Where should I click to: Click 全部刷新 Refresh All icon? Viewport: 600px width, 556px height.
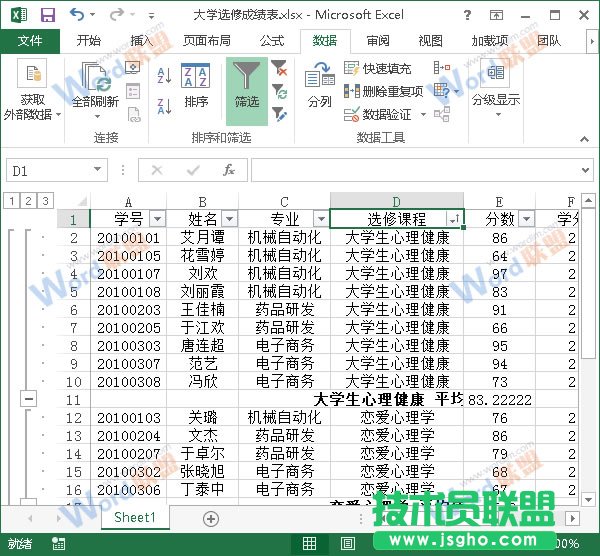click(96, 90)
